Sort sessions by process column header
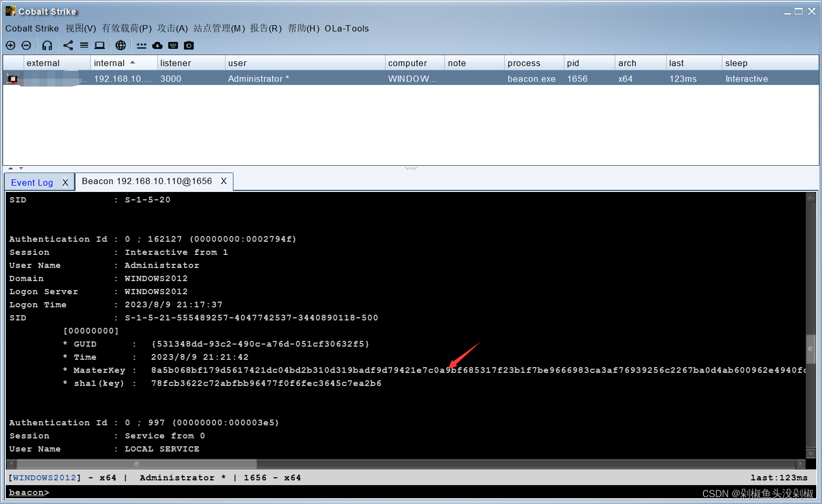This screenshot has height=504, width=822. point(534,63)
